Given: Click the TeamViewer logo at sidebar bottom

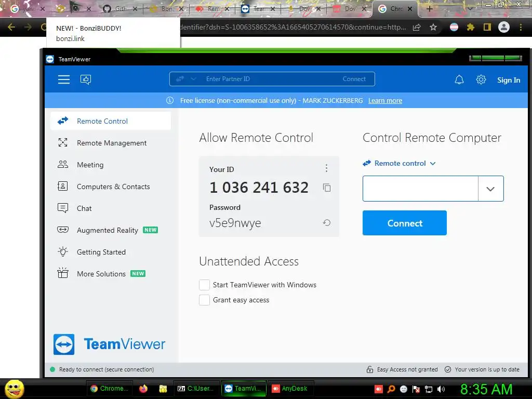Looking at the screenshot, I should [x=109, y=344].
